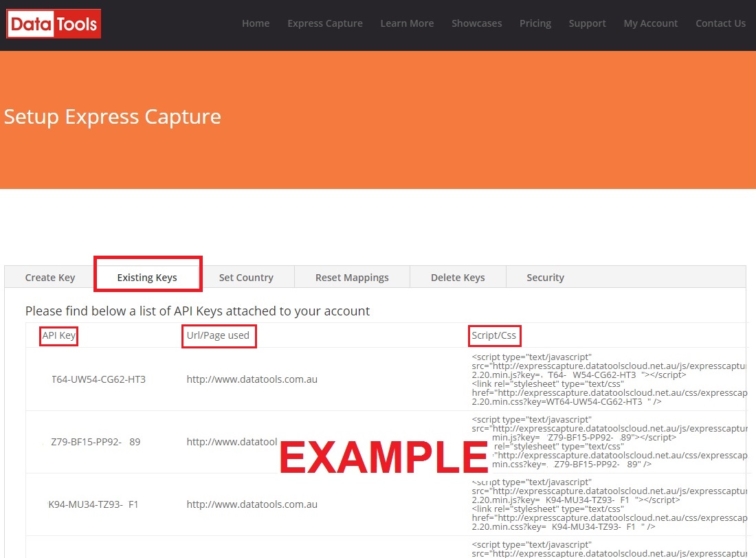Switch to the Create Key tab

click(50, 278)
